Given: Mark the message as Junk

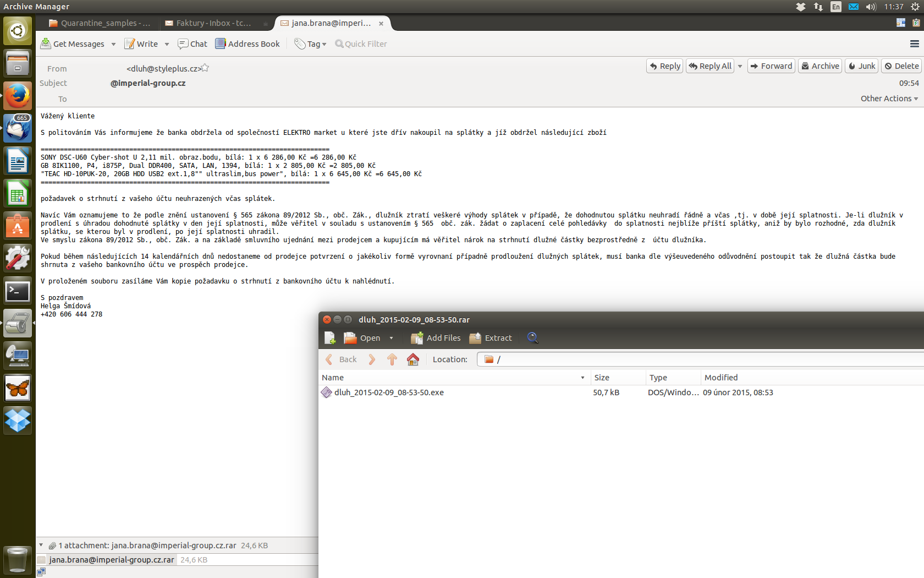Looking at the screenshot, I should 861,66.
